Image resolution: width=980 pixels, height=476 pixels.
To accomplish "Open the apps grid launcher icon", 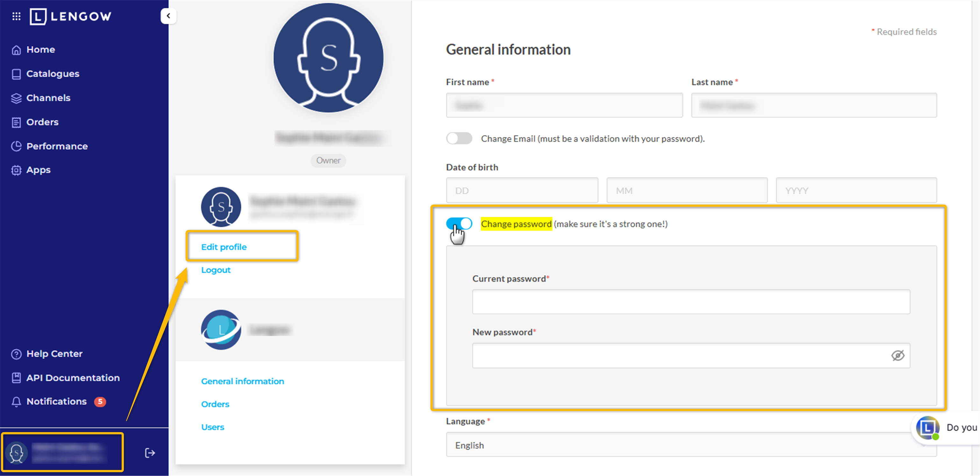I will click(16, 16).
